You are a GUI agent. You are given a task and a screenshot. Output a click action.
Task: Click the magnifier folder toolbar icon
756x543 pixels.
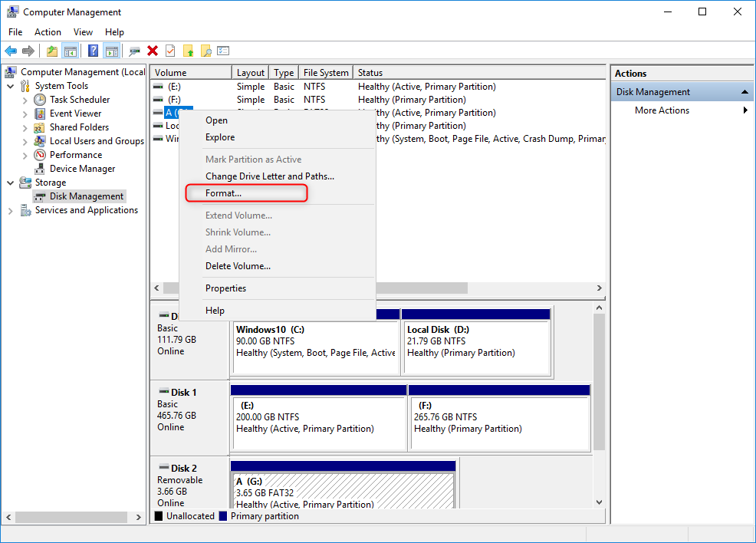pos(205,51)
